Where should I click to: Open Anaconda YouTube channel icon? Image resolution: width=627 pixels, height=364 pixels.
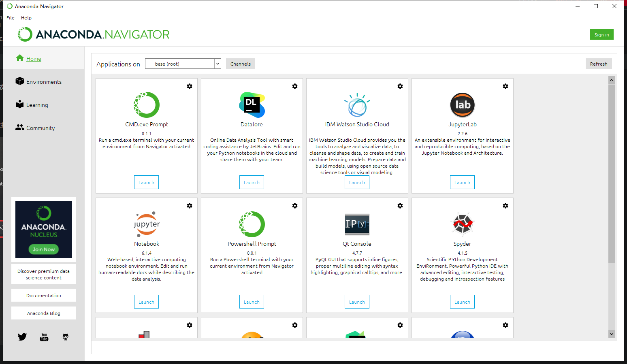pos(44,337)
